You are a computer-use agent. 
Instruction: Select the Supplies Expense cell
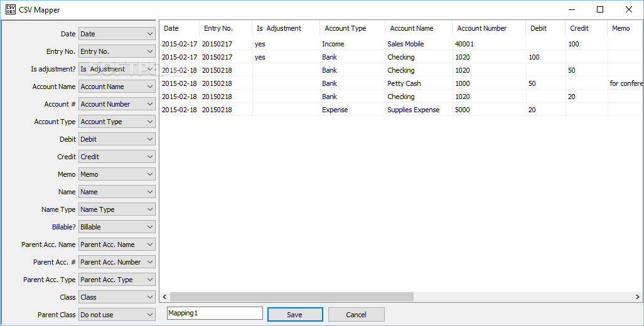[x=419, y=110]
